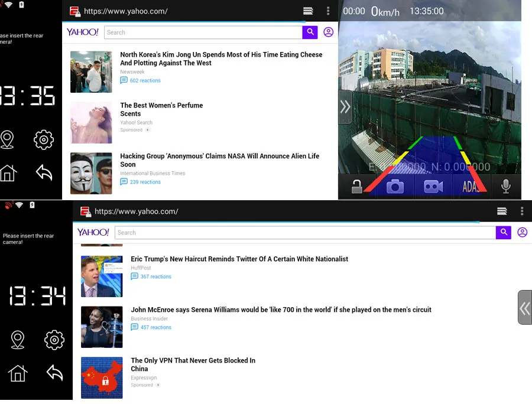The image size is (532, 404).
Task: Tap the home icon in the top panel
Action: [8, 173]
